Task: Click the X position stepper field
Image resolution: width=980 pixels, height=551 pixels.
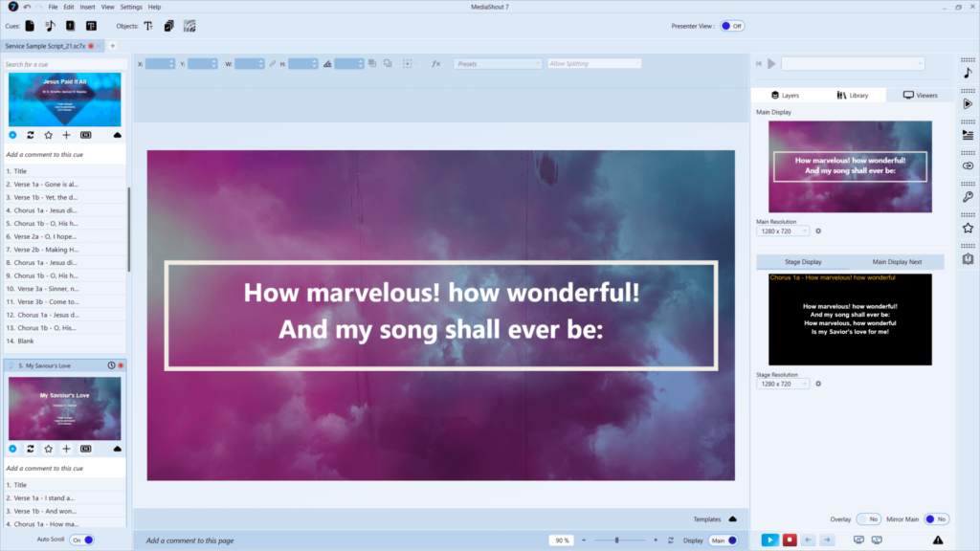Action: coord(160,64)
